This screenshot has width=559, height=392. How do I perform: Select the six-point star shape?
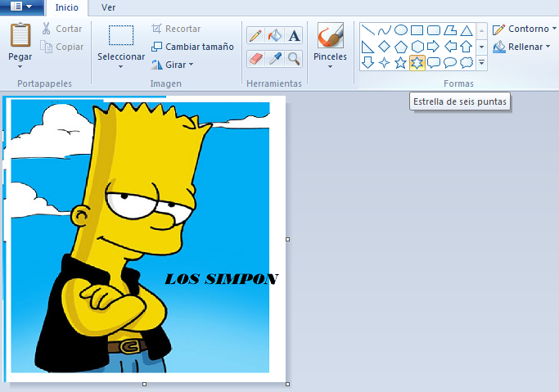click(417, 63)
